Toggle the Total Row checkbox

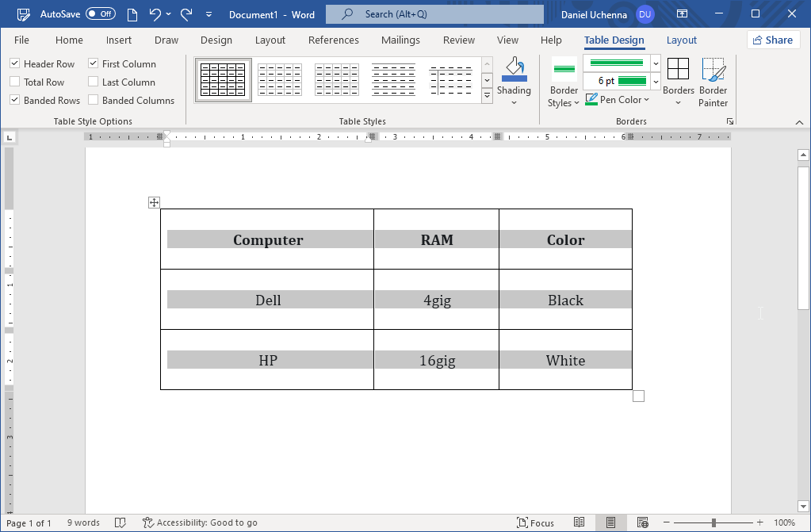click(x=14, y=82)
